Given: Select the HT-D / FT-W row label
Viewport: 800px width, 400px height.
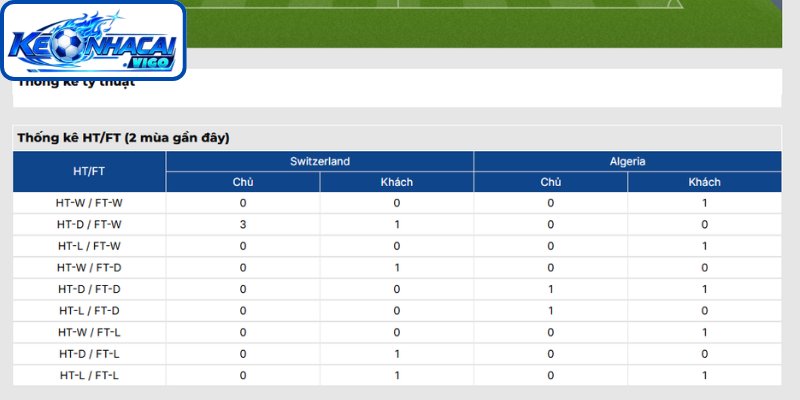Looking at the screenshot, I should point(89,224).
